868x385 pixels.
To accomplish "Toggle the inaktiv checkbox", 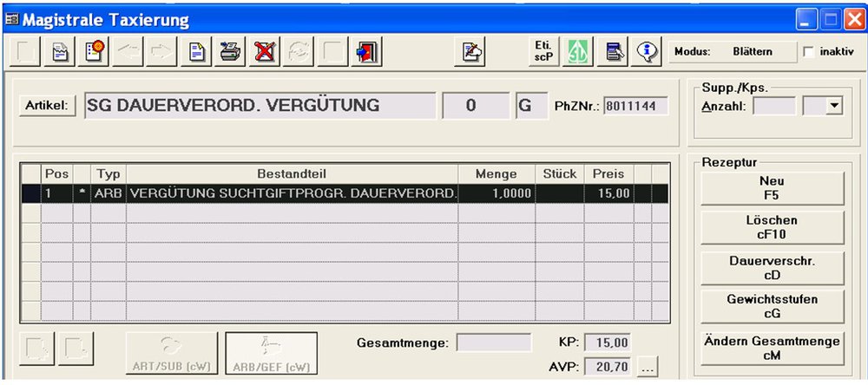I will 809,52.
